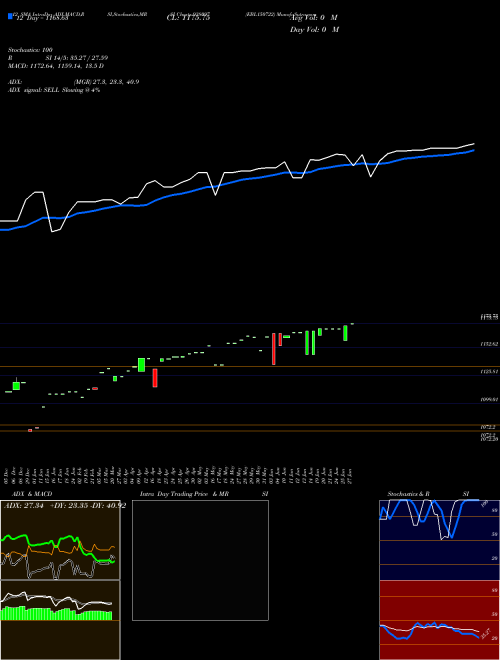Image resolution: width=500 pixels, height=660 pixels.
Task: Click the blue 12-day SMA line's right end
Action: 473,150
